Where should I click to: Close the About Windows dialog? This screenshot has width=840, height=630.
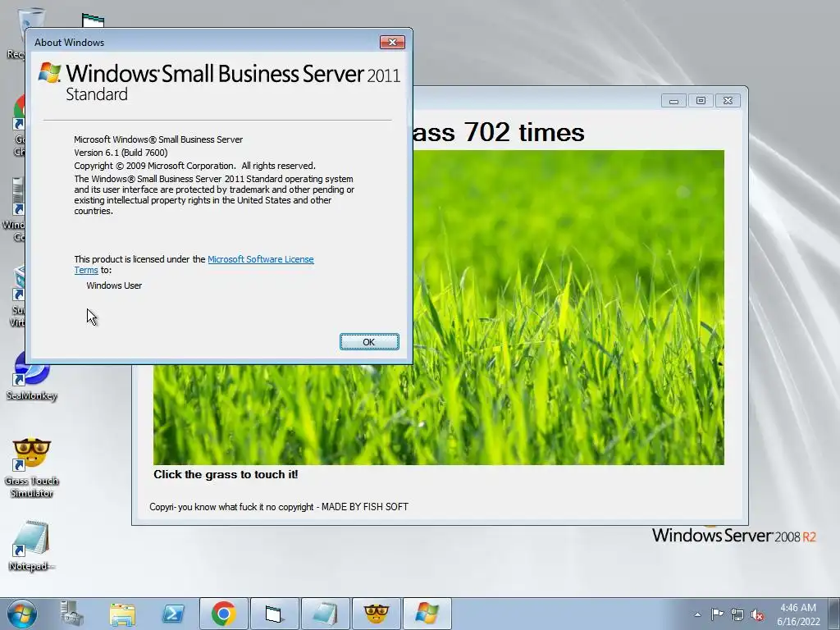(x=392, y=43)
